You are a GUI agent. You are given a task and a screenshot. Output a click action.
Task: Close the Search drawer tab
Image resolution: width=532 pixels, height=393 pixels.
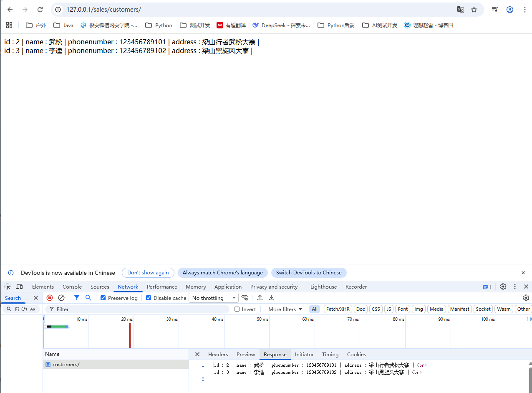pyautogui.click(x=36, y=298)
